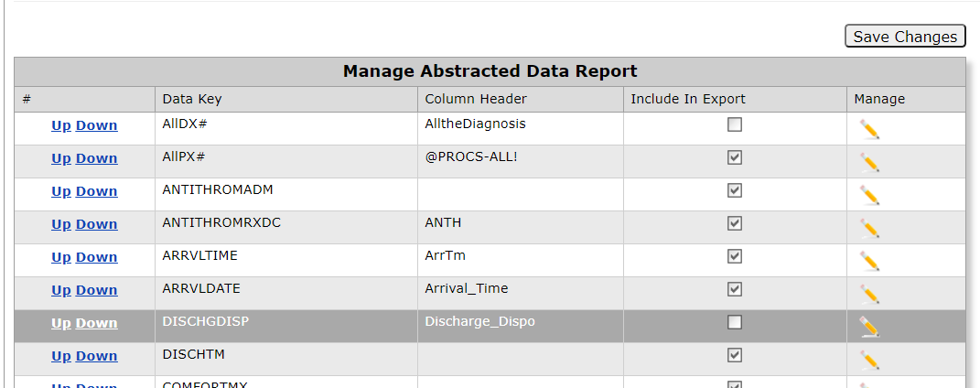The height and width of the screenshot is (388, 980).
Task: Move DISCHGDISP row up
Action: tap(60, 324)
